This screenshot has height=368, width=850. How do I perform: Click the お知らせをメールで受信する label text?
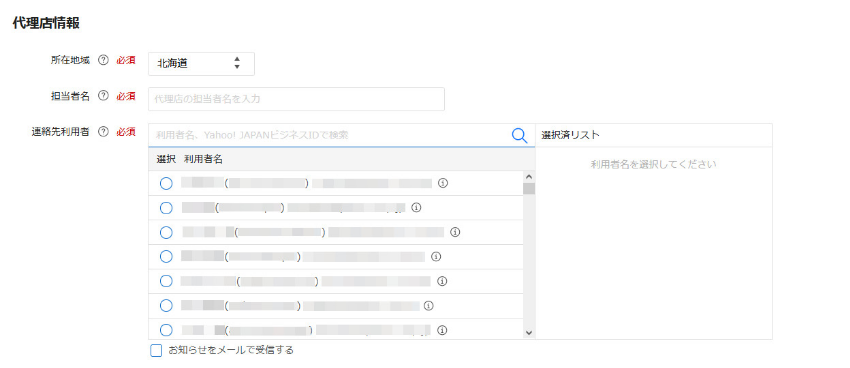tap(231, 350)
